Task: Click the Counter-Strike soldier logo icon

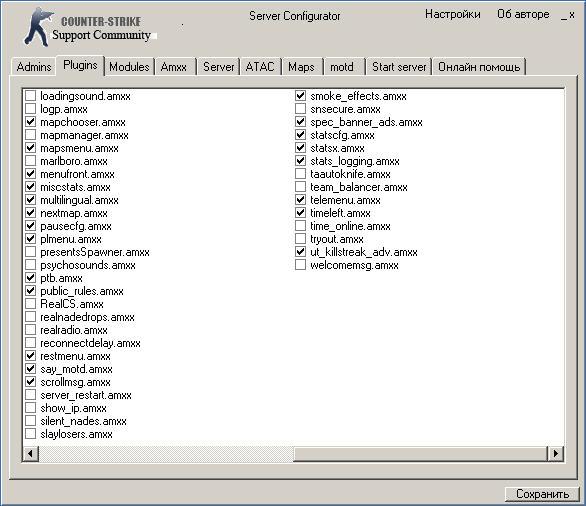Action: [38, 27]
